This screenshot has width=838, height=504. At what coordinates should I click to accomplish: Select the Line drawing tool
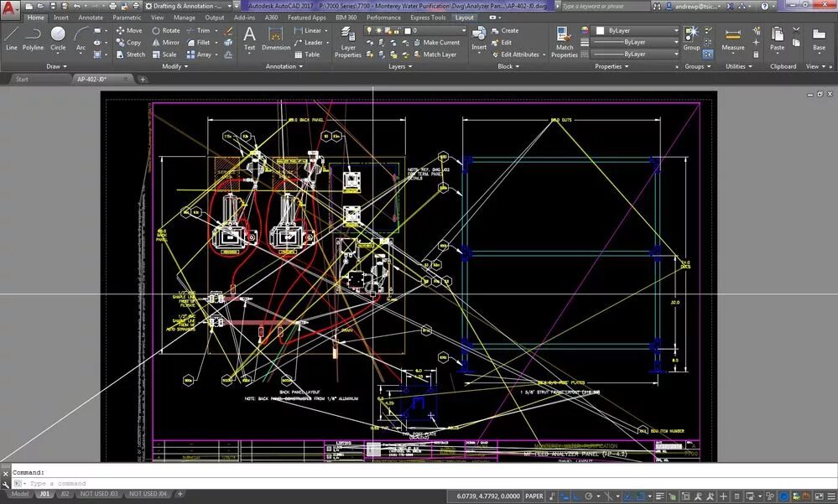click(x=11, y=39)
